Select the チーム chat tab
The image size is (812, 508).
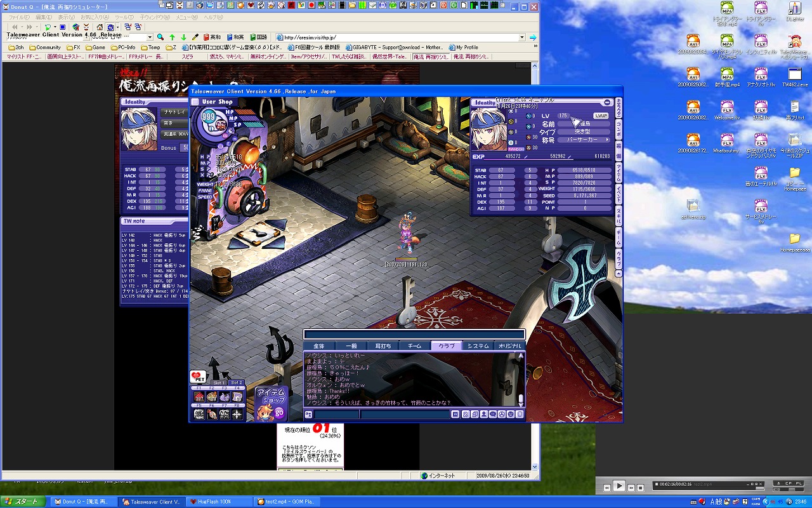[414, 346]
